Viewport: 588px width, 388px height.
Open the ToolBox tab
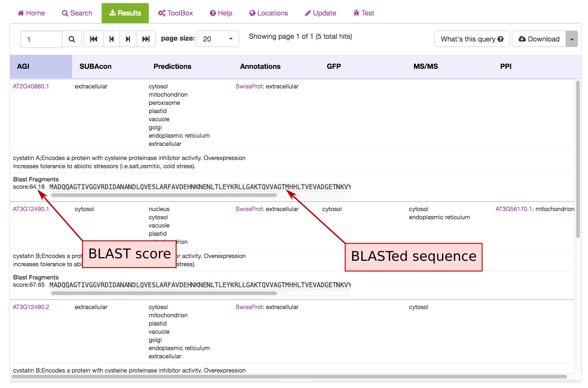click(176, 13)
